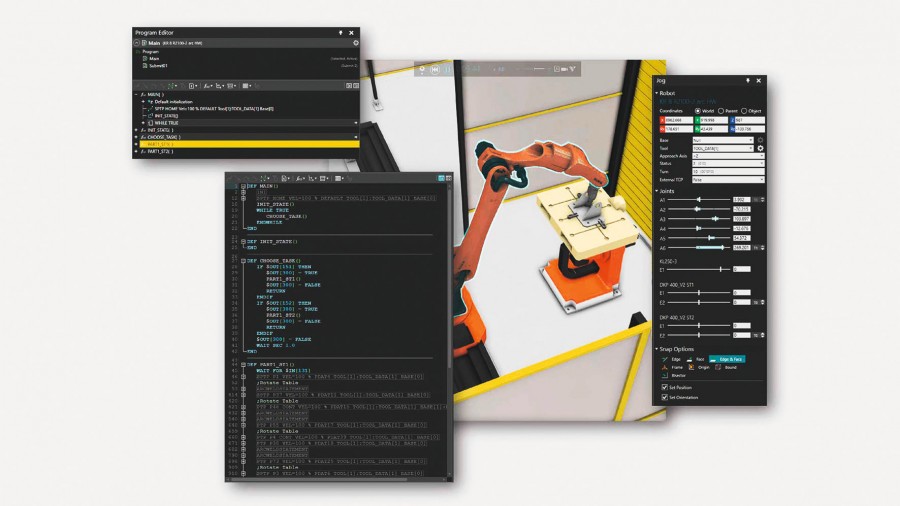This screenshot has height=506, width=900.
Task: Click DKP 400_V2 ST1 E2 slider
Action: click(x=699, y=302)
